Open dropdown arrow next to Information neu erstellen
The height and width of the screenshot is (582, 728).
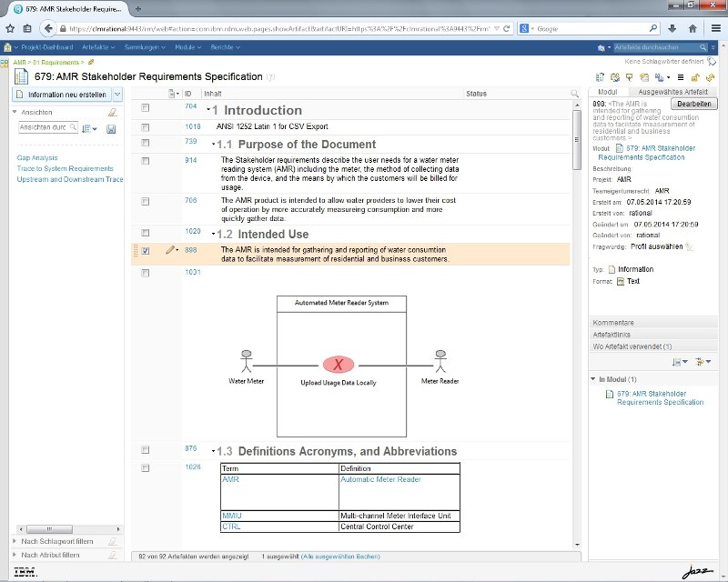click(x=117, y=95)
